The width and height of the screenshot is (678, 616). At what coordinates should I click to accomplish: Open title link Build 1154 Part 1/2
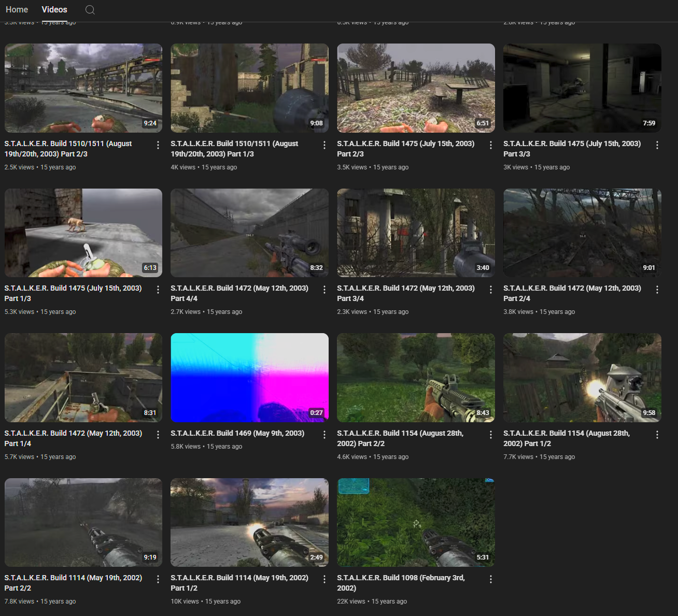[567, 438]
